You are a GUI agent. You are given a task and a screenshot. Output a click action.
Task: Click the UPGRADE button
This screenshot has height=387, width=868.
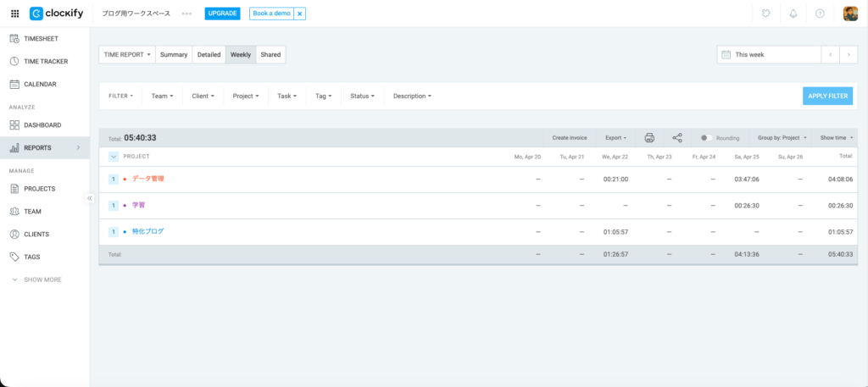[223, 14]
